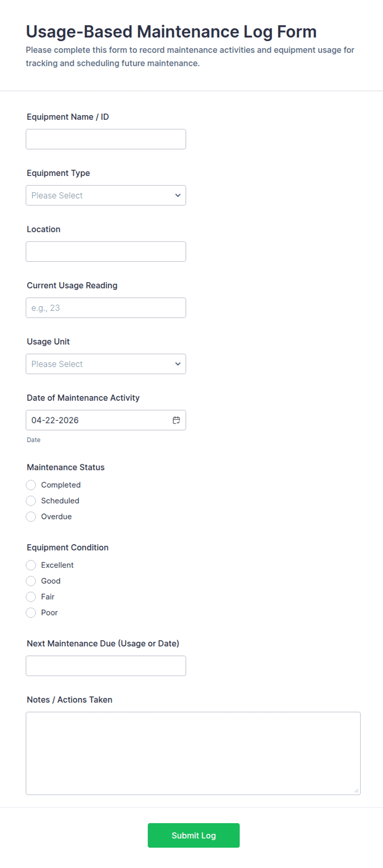
Task: Mark equipment condition as Good
Action: point(31,581)
